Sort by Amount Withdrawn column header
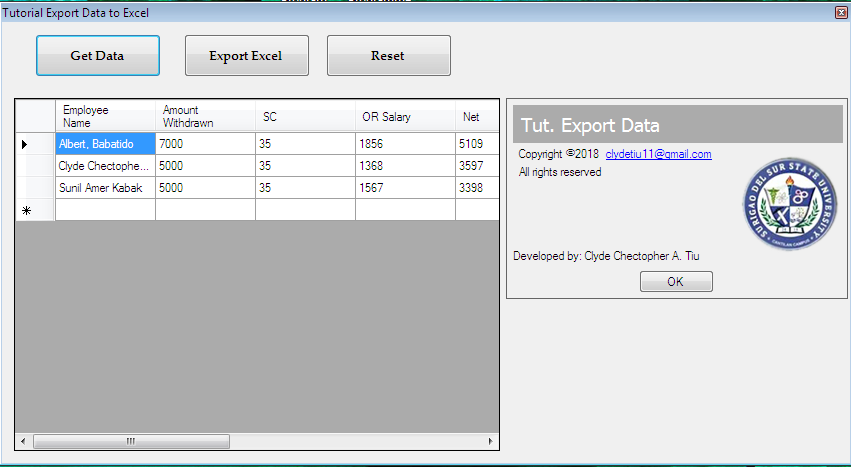This screenshot has width=851, height=467. click(205, 116)
